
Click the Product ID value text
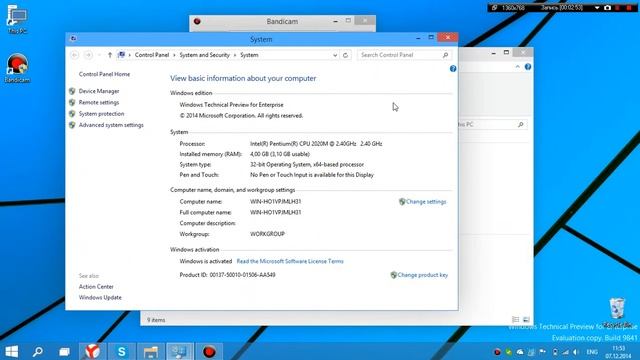pos(242,275)
